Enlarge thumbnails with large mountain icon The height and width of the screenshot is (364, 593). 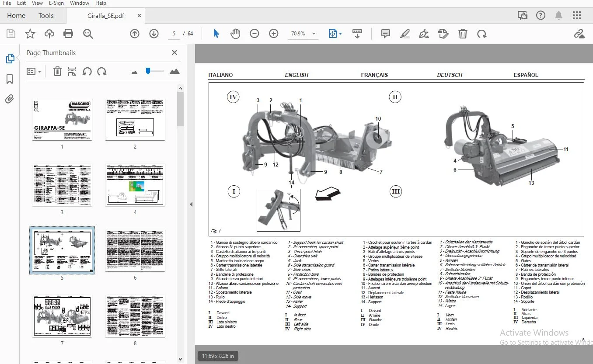[x=174, y=71]
